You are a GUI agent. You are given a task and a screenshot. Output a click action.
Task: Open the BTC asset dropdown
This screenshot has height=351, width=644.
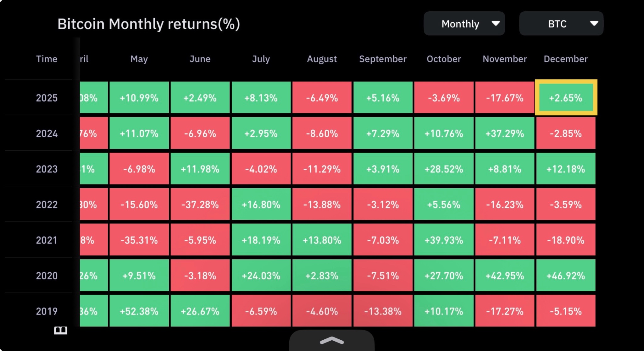(561, 24)
